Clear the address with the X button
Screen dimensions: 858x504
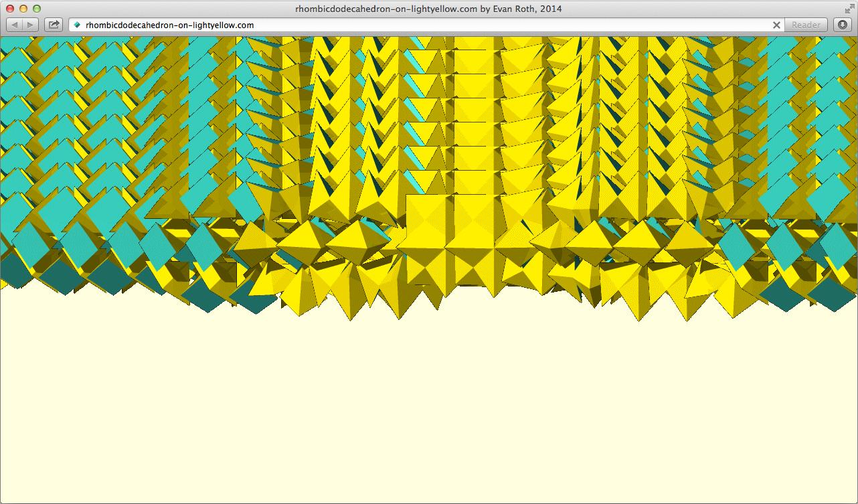pos(776,25)
